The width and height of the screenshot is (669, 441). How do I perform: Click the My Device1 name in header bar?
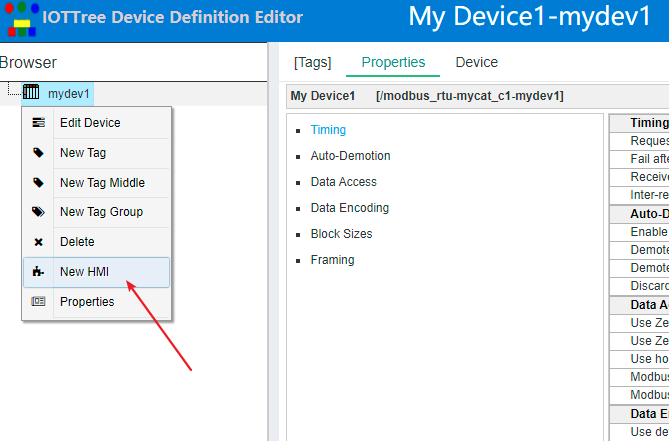point(323,96)
